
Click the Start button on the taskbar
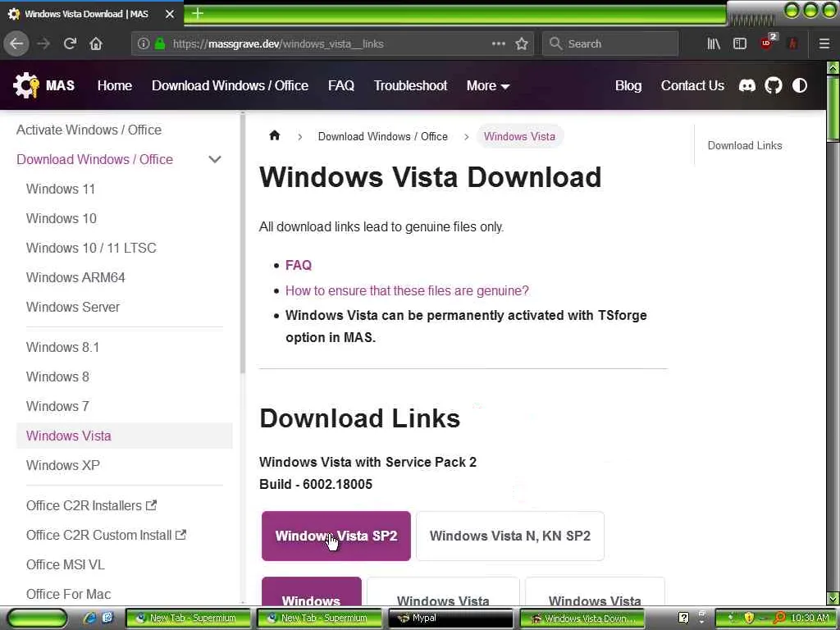click(37, 619)
